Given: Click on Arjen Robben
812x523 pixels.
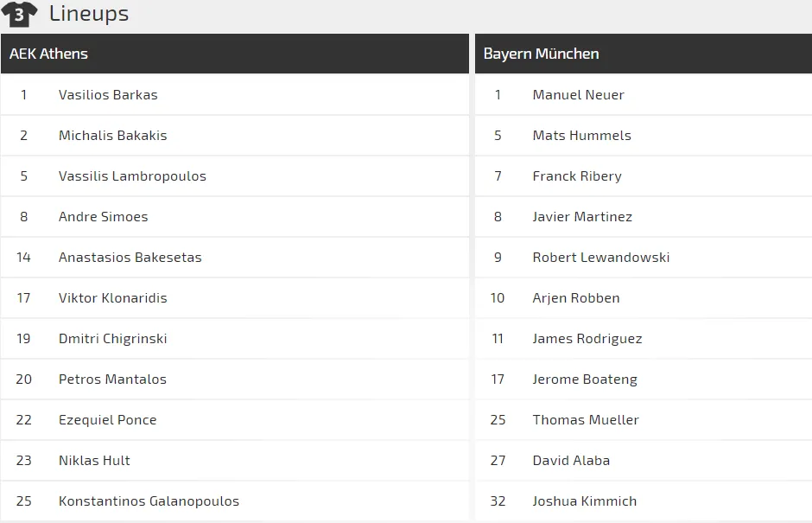Looking at the screenshot, I should pyautogui.click(x=576, y=298).
